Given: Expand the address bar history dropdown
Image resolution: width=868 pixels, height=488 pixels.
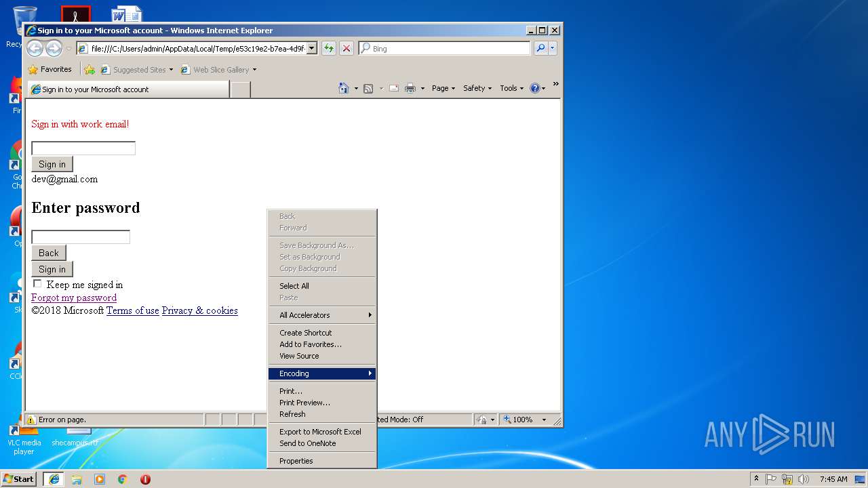Looking at the screenshot, I should (x=312, y=48).
